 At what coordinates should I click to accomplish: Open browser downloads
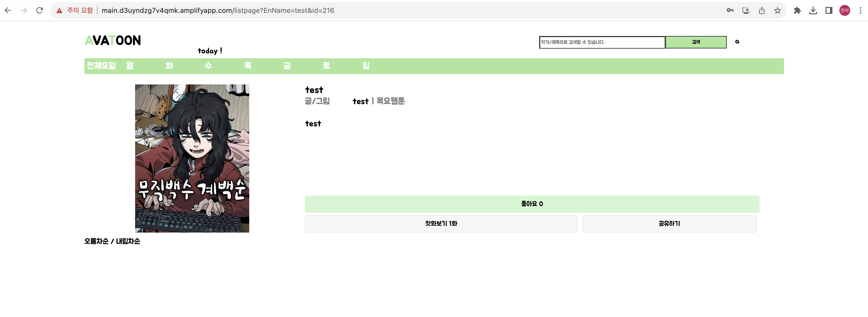[813, 10]
